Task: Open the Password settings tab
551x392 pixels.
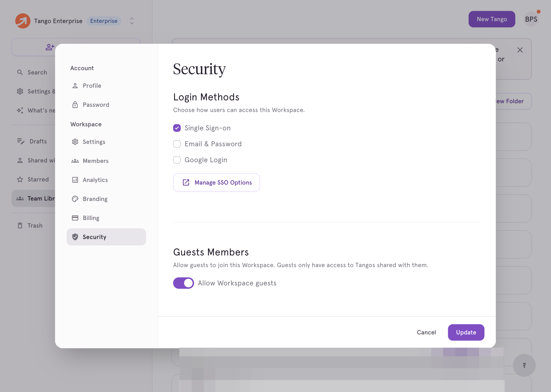Action: tap(106, 105)
